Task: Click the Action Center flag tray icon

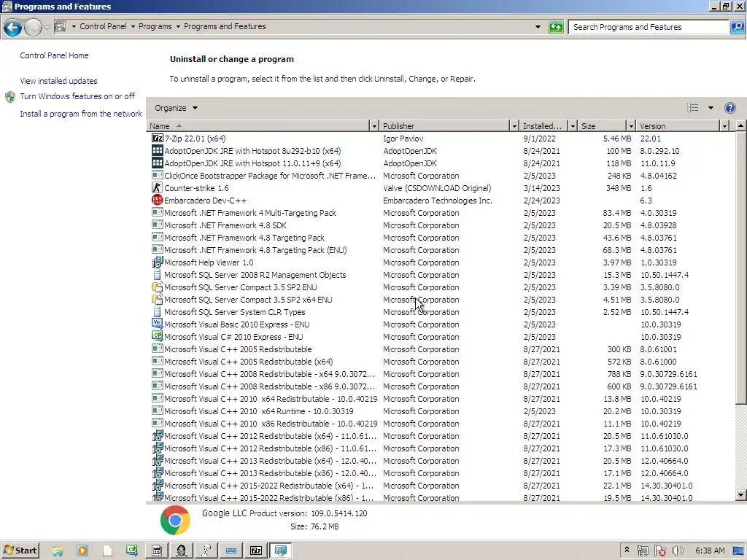Action: [x=659, y=551]
